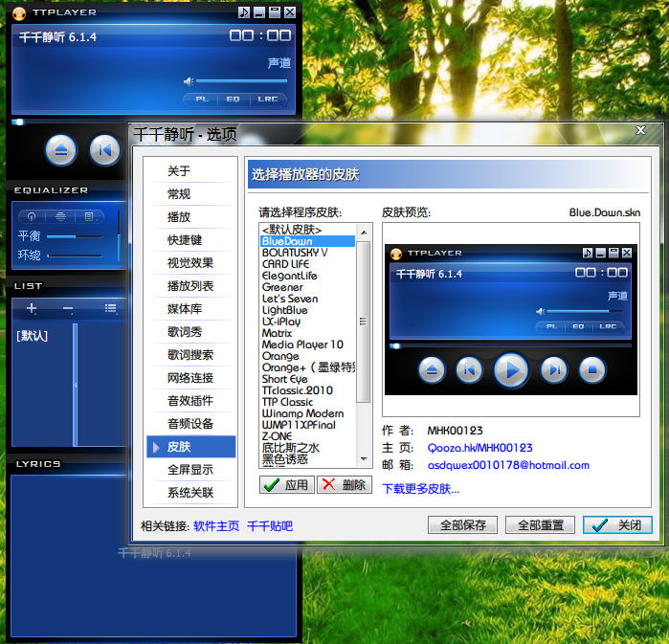Select CARD LIFE skin in list
The image size is (669, 644).
click(x=307, y=264)
